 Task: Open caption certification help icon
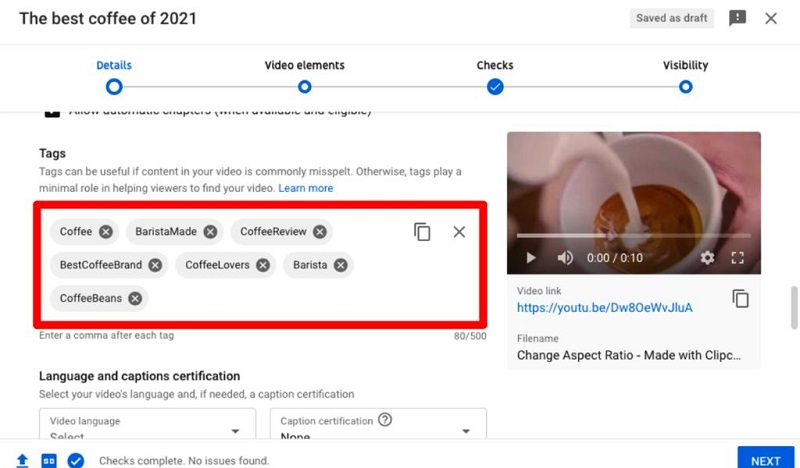[x=385, y=420]
